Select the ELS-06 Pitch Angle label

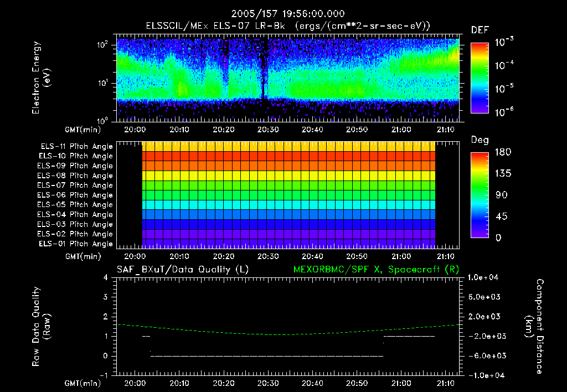click(75, 195)
